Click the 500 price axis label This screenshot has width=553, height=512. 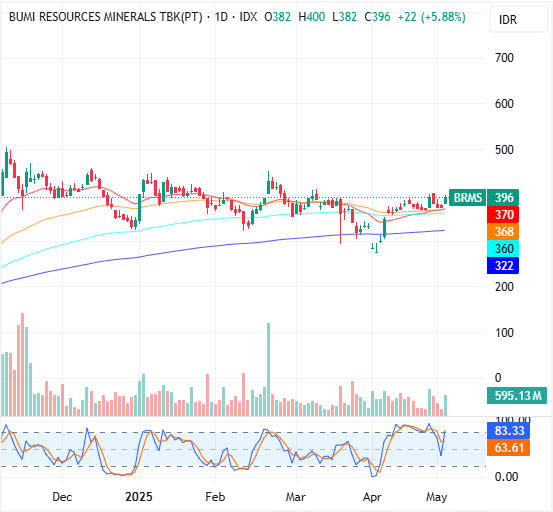(x=504, y=150)
